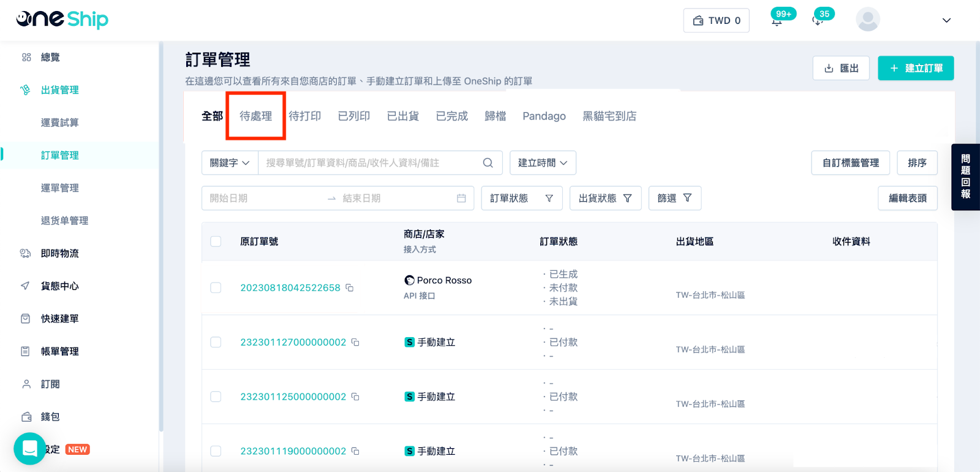
Task: Switch to the 全部 tab
Action: point(212,116)
